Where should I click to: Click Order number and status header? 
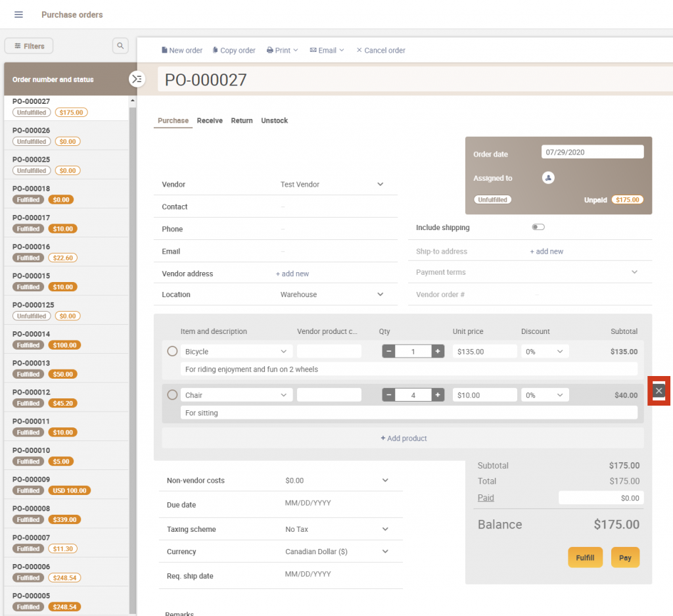53,80
